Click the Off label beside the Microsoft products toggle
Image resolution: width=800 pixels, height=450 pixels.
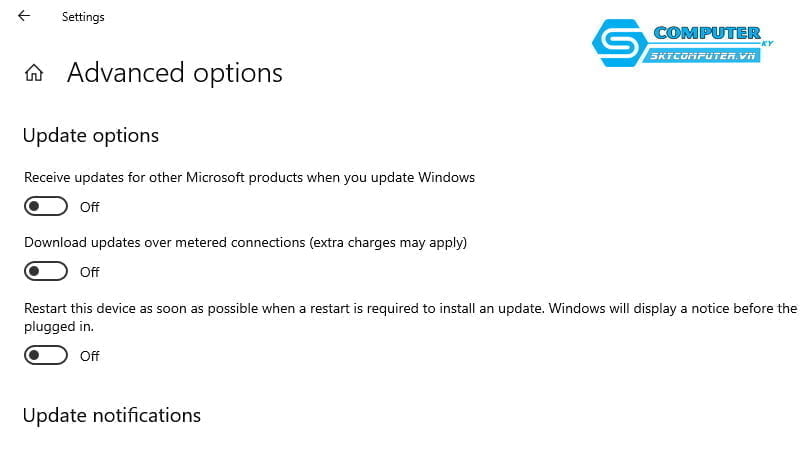pos(90,207)
